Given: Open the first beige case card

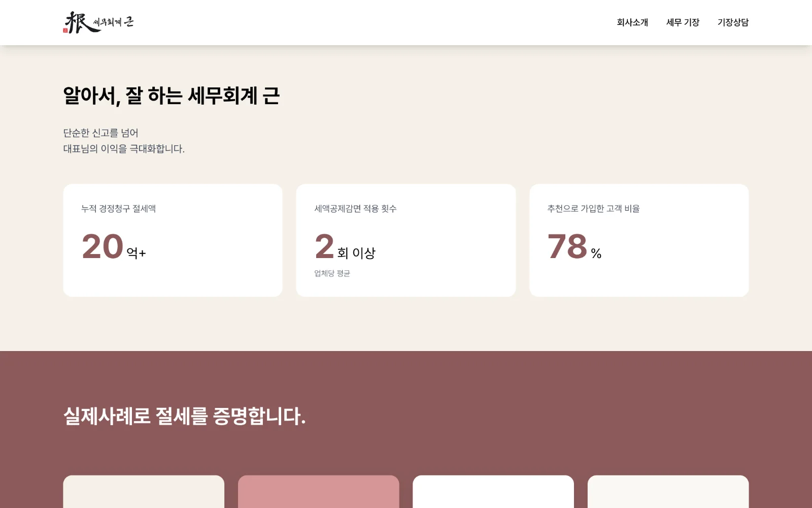Looking at the screenshot, I should click(144, 492).
